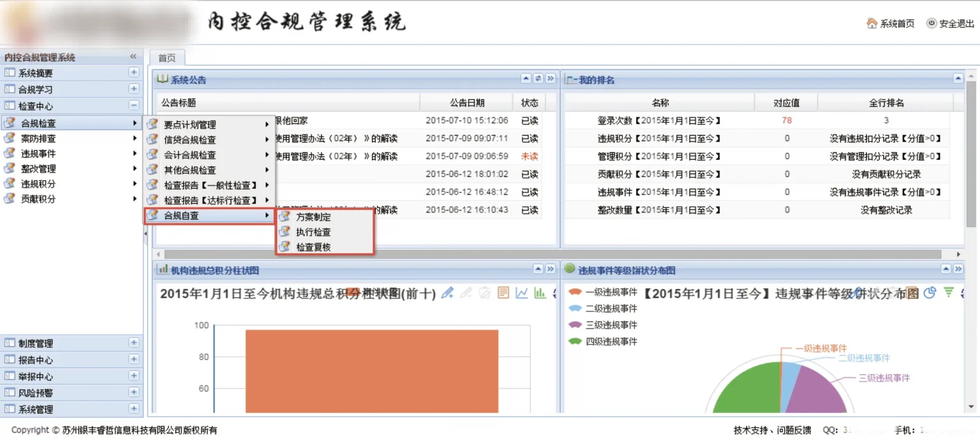Choose 检查复核 in 合规自查 submenu

[x=313, y=247]
